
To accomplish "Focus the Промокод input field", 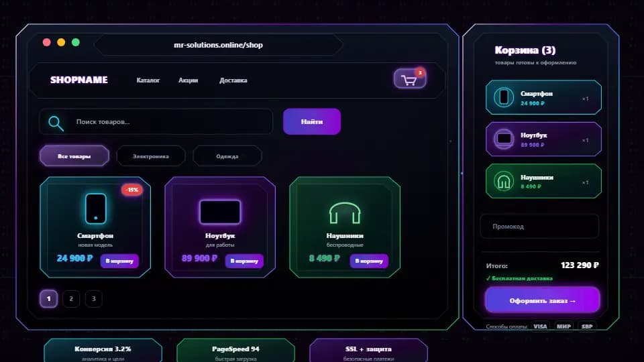I will click(539, 226).
